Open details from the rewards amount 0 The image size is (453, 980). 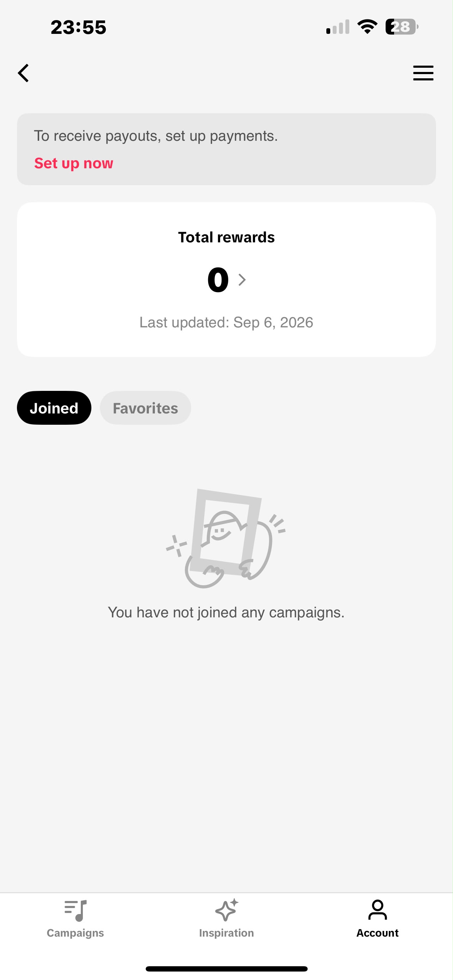point(218,280)
